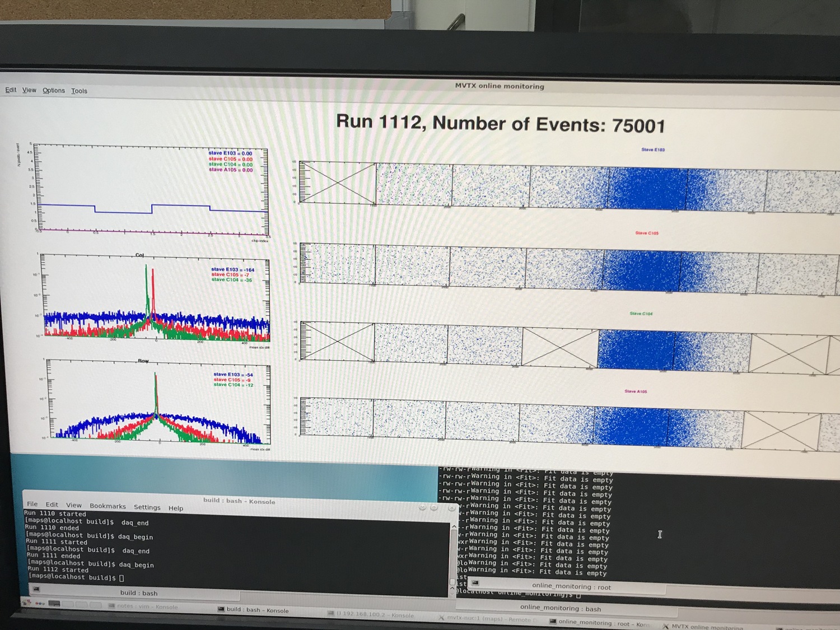
Task: Click the Col histogram title
Action: click(x=139, y=255)
